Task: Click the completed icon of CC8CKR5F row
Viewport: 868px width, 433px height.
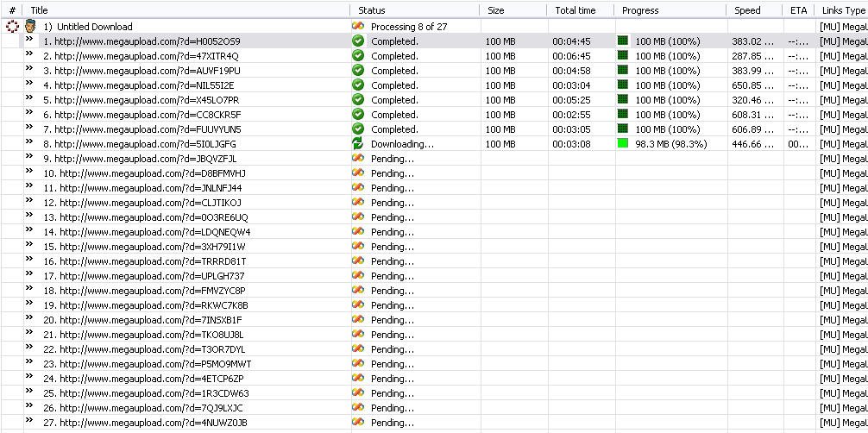Action: (358, 114)
